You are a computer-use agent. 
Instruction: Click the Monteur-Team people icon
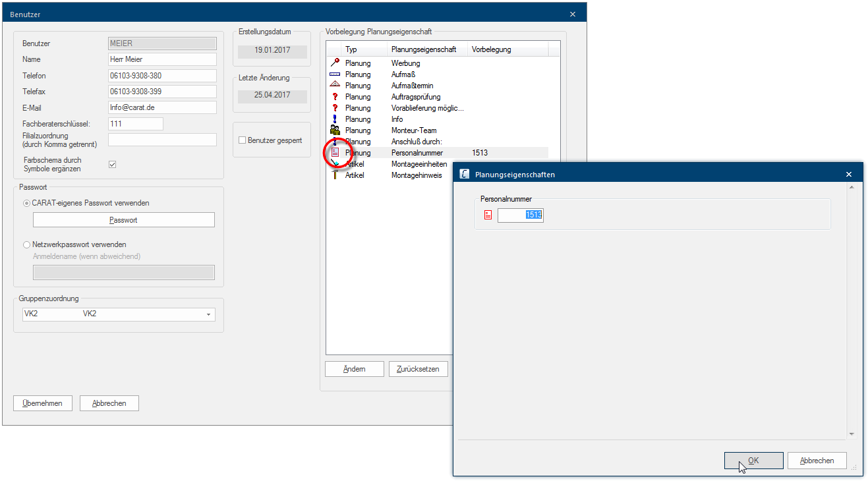tap(335, 130)
